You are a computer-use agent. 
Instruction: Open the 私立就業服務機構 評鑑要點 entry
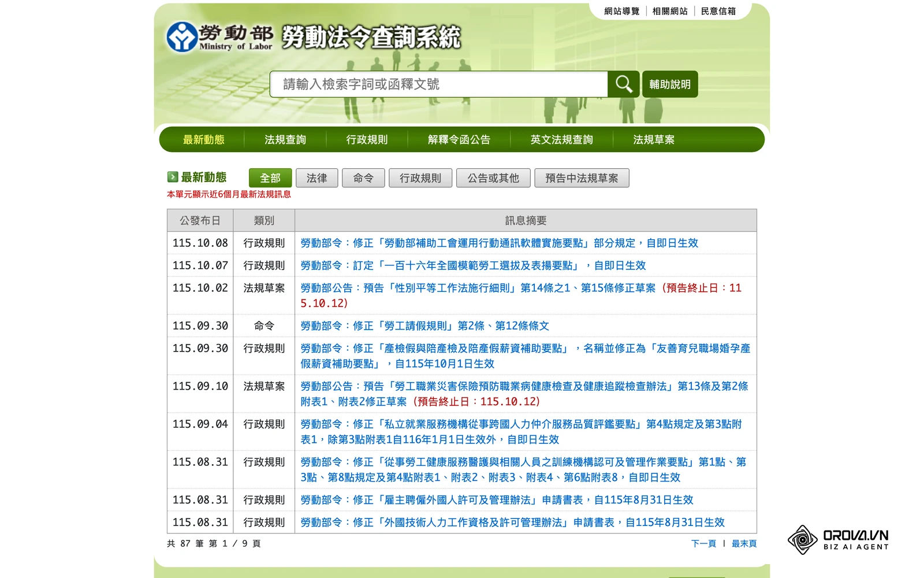521,432
